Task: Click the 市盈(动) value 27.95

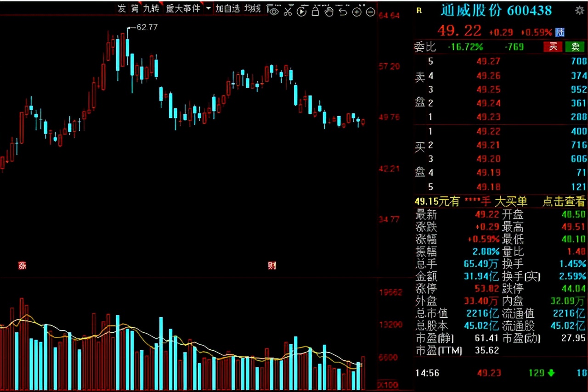Action: (x=575, y=338)
